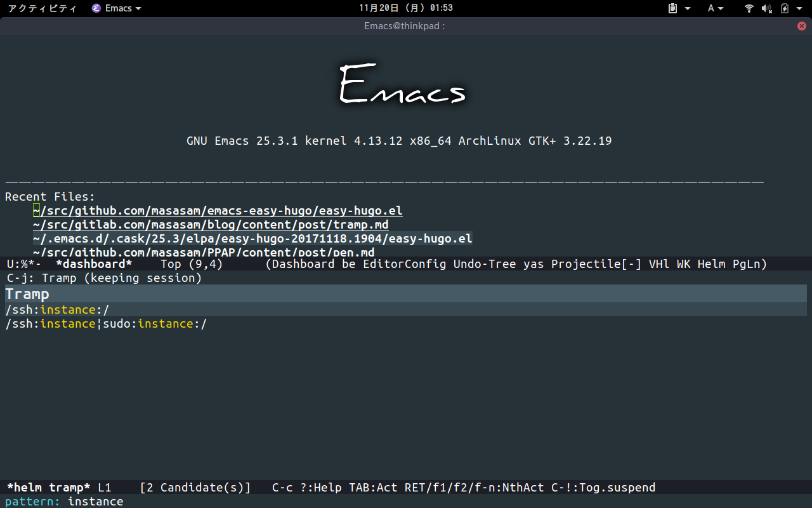Click the L1 line indicator
Screen dimensions: 812x508
[105, 488]
